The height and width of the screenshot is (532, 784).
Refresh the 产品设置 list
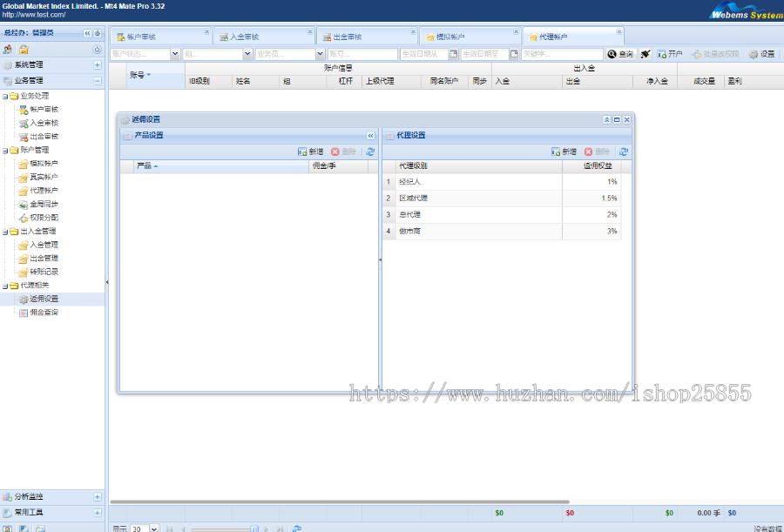click(x=370, y=152)
